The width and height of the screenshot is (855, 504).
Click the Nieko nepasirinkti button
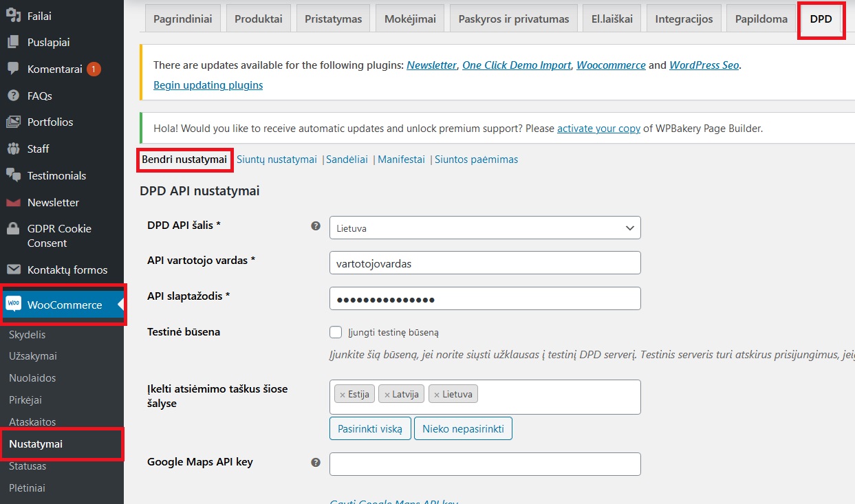(463, 428)
